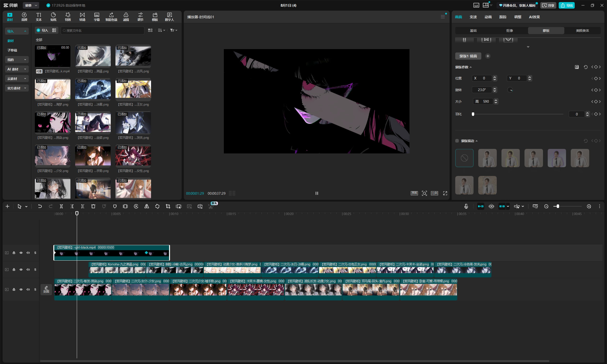Expand the 云素材 sidebar section
607x364 pixels.
[x=17, y=79]
